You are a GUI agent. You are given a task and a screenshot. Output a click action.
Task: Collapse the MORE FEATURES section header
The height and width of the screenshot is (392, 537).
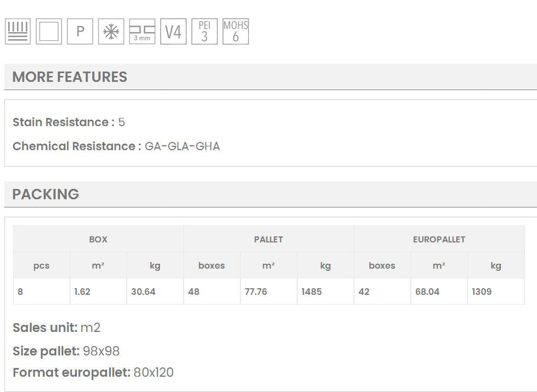[69, 77]
